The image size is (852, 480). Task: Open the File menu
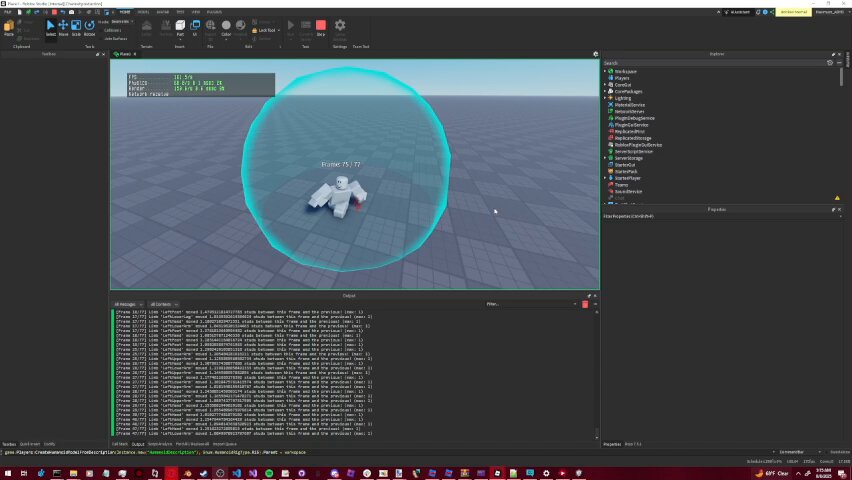8,12
